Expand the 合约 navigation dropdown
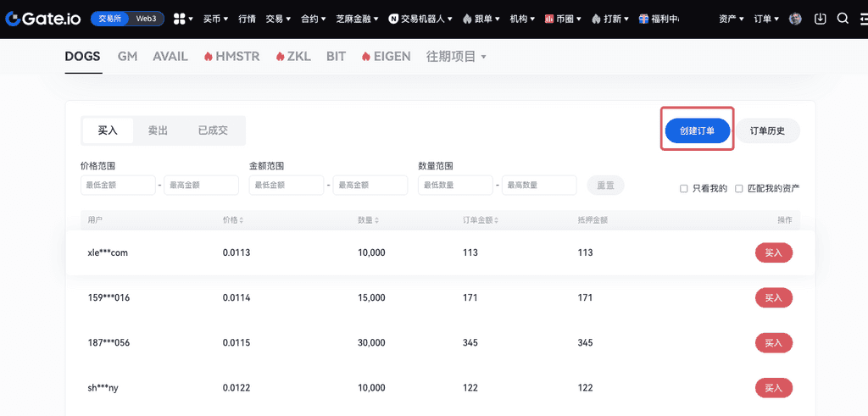 pyautogui.click(x=314, y=19)
